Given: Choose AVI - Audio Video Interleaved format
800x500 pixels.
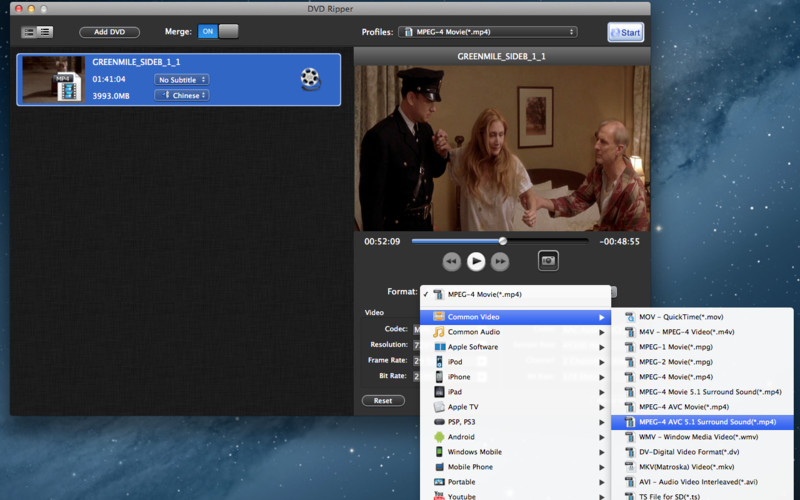Looking at the screenshot, I should (702, 482).
